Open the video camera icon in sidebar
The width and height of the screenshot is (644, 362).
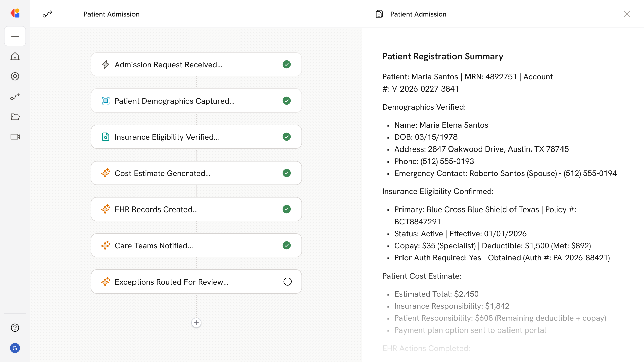pyautogui.click(x=15, y=137)
